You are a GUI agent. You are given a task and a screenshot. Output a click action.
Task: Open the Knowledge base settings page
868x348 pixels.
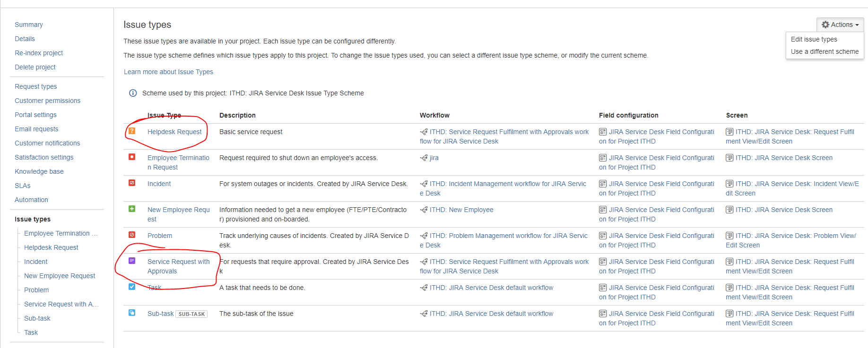[x=39, y=171]
